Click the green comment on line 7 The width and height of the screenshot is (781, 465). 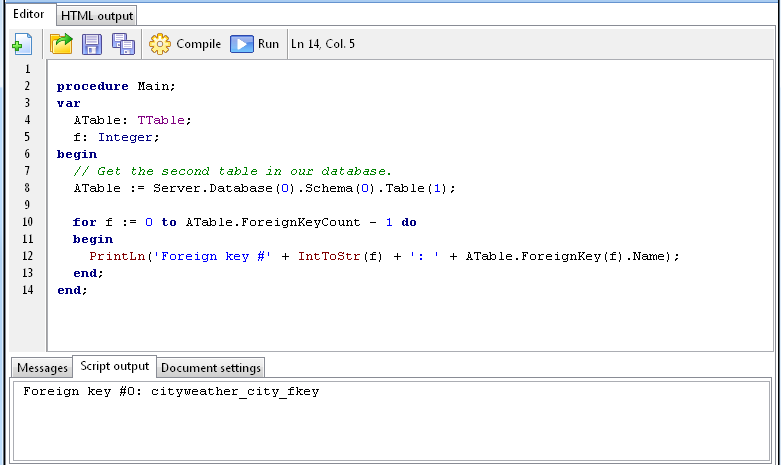pos(233,171)
